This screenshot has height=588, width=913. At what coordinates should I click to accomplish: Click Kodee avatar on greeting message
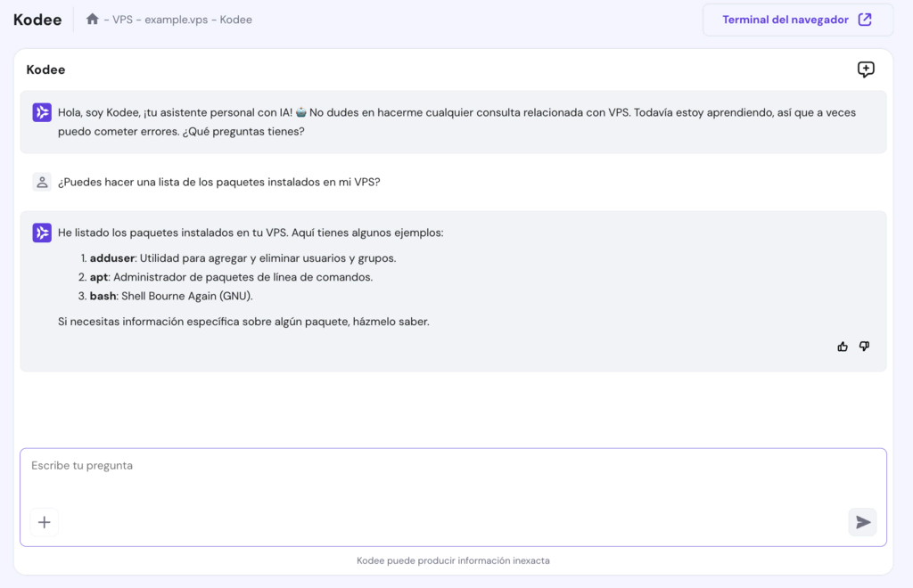tap(42, 112)
